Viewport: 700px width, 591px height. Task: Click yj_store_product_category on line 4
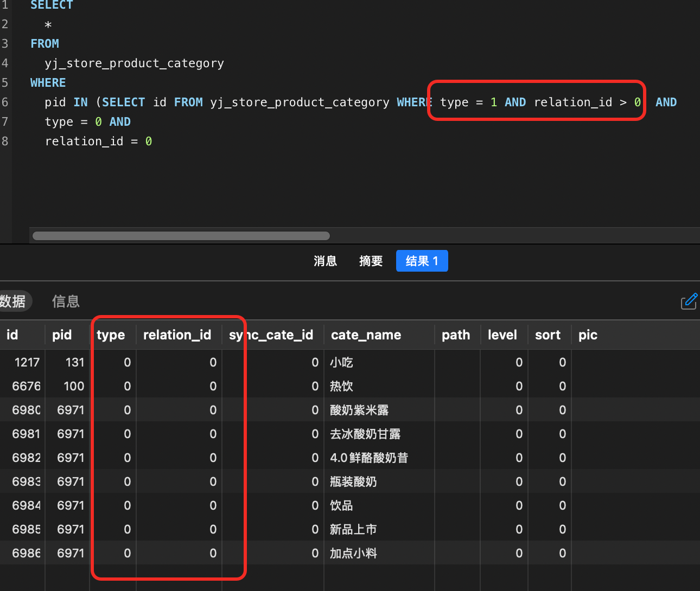[134, 63]
